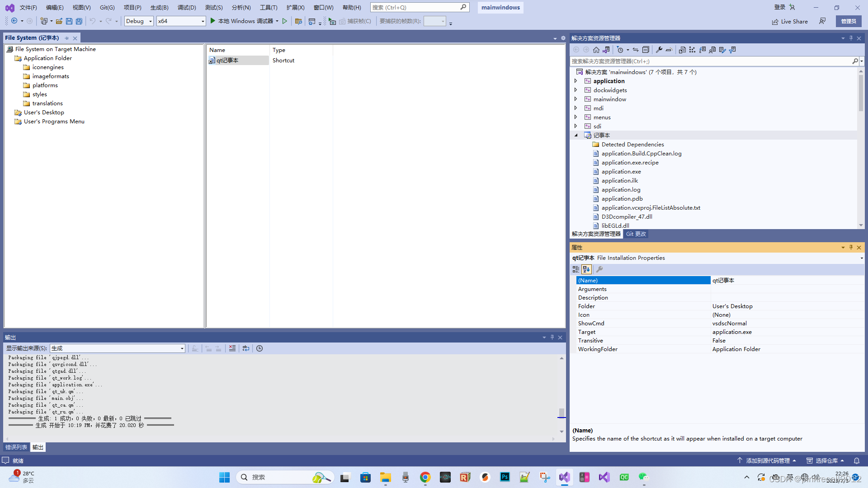
Task: Open Live Share from the top toolbar
Action: point(789,21)
